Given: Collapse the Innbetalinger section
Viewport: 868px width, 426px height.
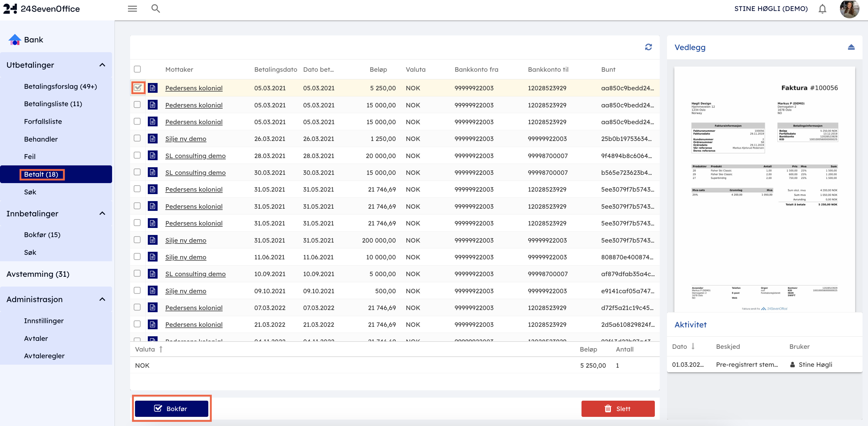Looking at the screenshot, I should (102, 214).
